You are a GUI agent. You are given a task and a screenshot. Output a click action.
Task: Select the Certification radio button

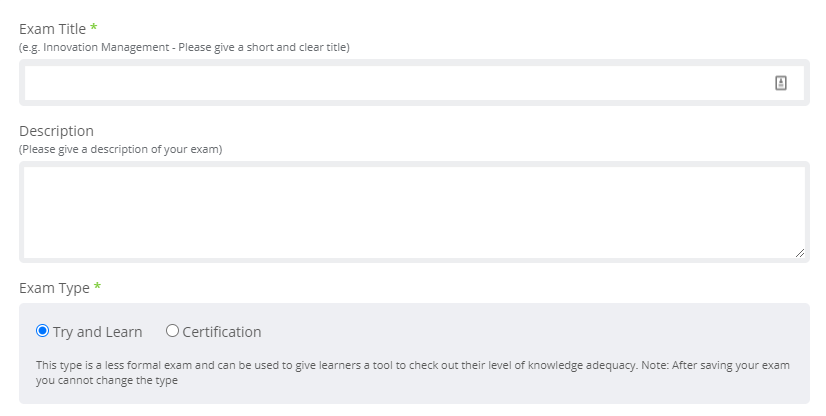click(x=172, y=331)
